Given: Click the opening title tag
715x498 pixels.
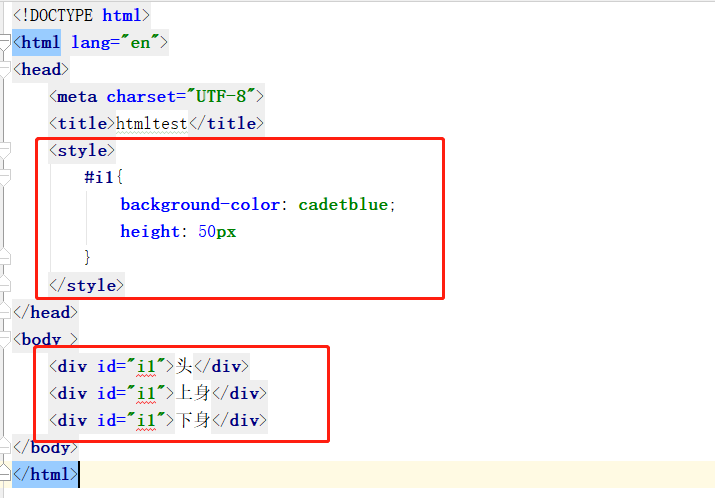Looking at the screenshot, I should (82, 123).
